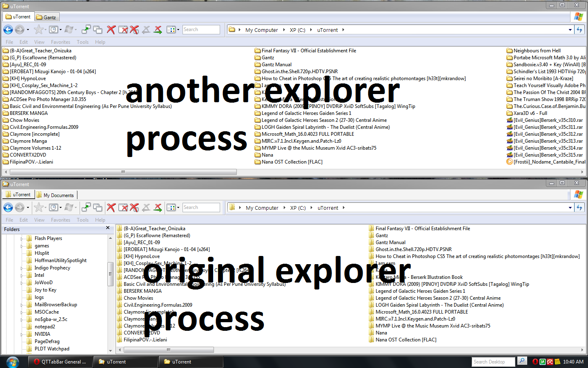This screenshot has height=368, width=588.
Task: Click refresh button beside Gantz-tab window address bar
Action: [x=579, y=29]
